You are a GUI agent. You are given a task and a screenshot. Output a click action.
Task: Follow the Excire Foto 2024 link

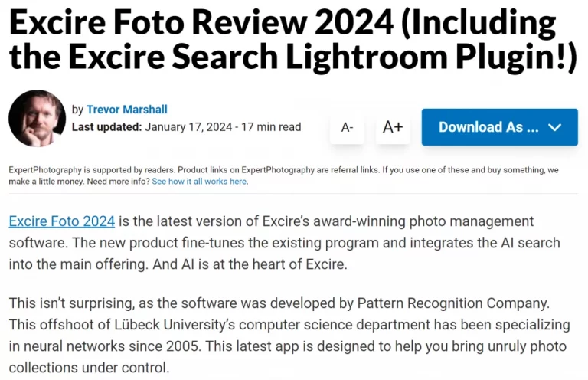click(x=62, y=221)
